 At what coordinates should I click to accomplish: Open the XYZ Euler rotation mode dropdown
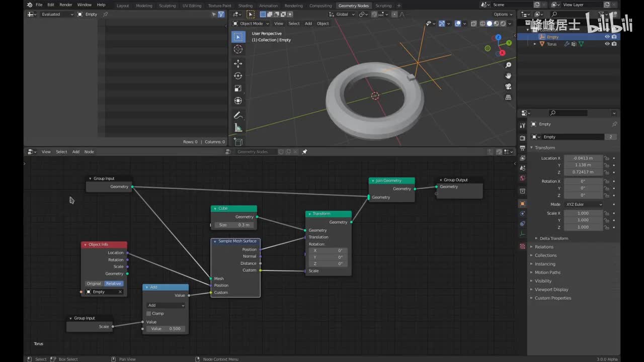tap(583, 205)
